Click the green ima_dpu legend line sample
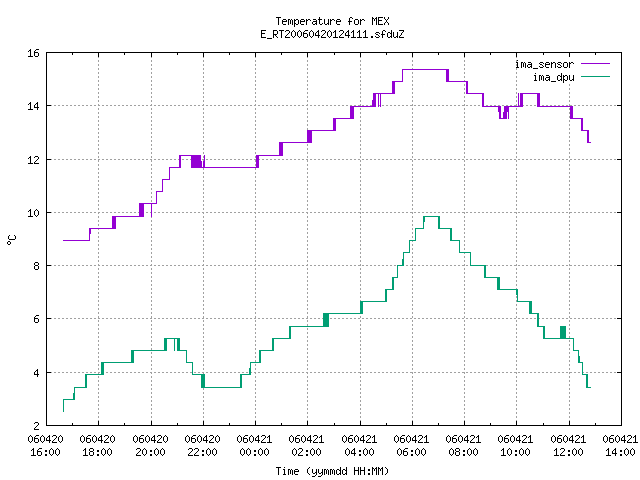This screenshot has width=640, height=480. pos(595,77)
